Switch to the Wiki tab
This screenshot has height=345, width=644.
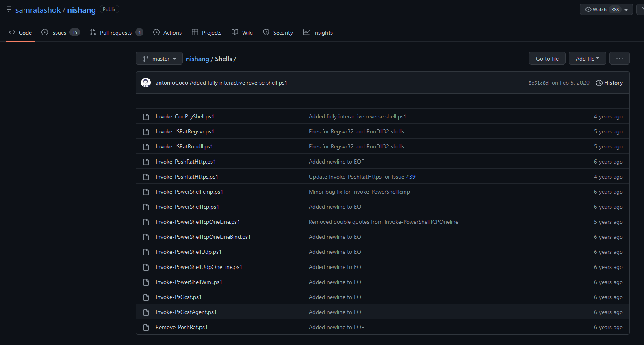pyautogui.click(x=242, y=33)
